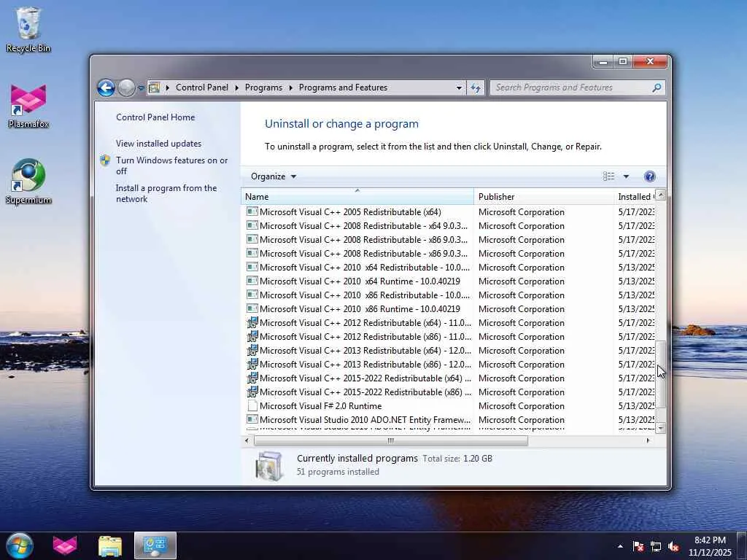Viewport: 747px width, 560px height.
Task: Select Visual Studio 2010 ADO.NET Entity Framework row
Action: 448,420
